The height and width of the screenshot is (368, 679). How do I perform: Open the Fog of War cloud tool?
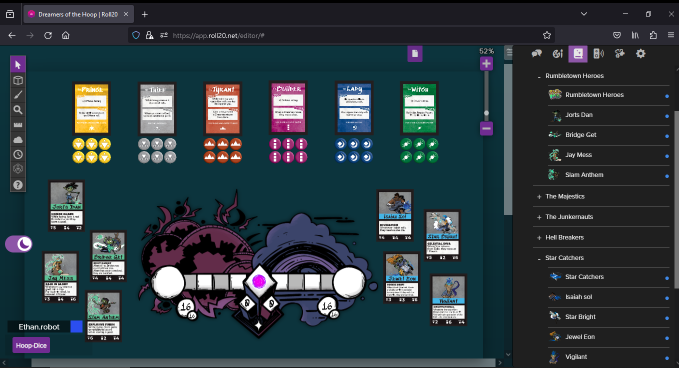pyautogui.click(x=18, y=139)
